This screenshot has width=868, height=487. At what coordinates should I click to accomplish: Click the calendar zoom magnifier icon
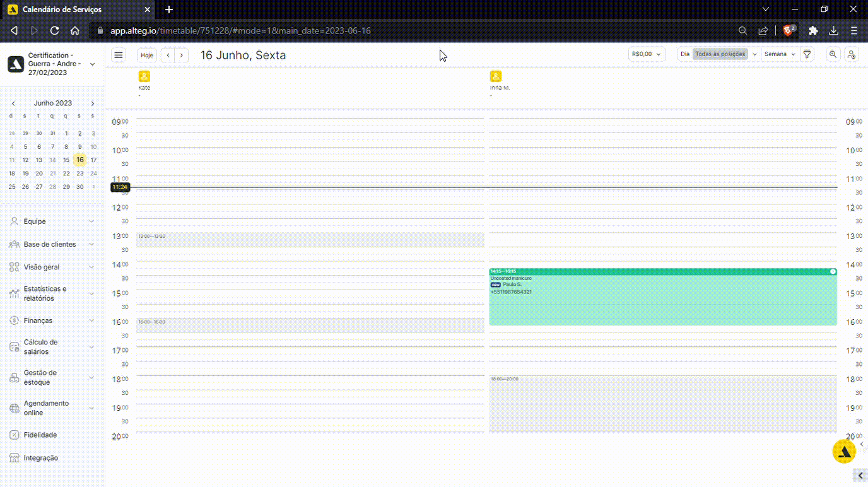[x=833, y=54]
